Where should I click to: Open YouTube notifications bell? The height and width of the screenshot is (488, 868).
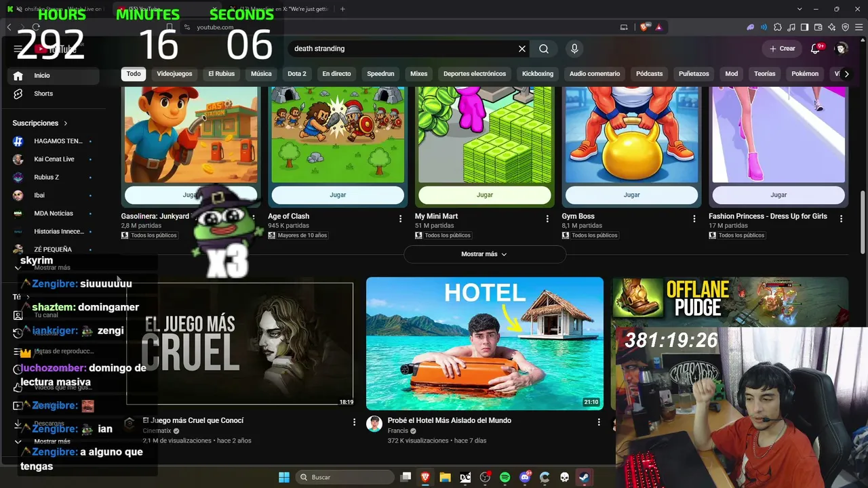[816, 49]
